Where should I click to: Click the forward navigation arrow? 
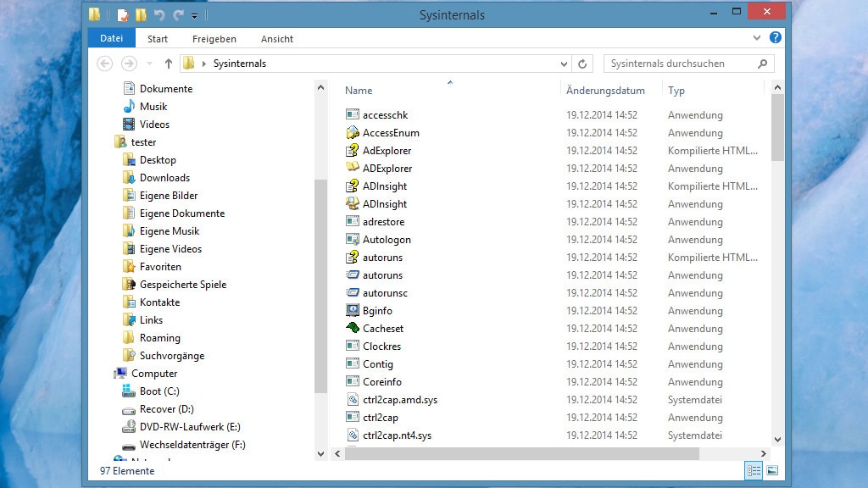coord(129,64)
